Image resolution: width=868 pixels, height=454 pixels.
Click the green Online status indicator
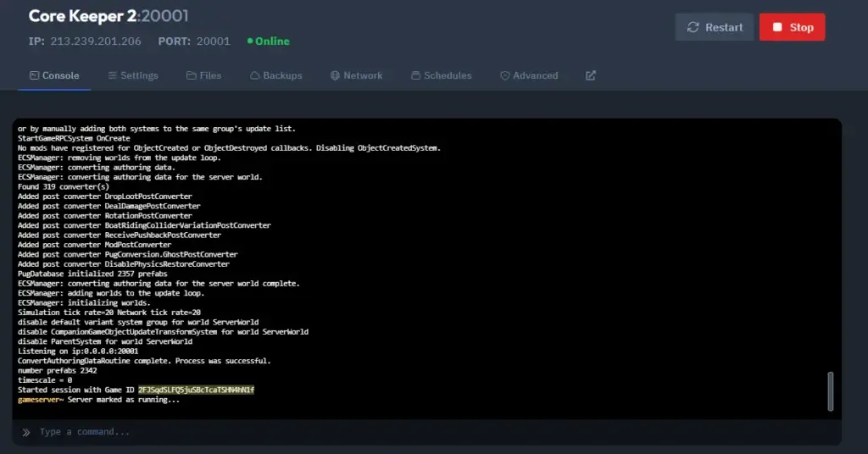(269, 42)
